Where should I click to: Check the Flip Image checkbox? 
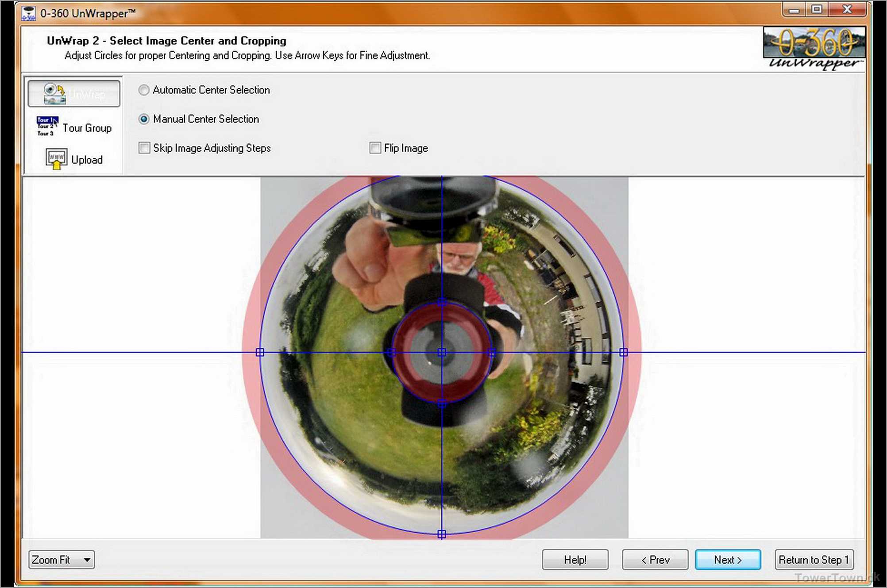point(375,148)
